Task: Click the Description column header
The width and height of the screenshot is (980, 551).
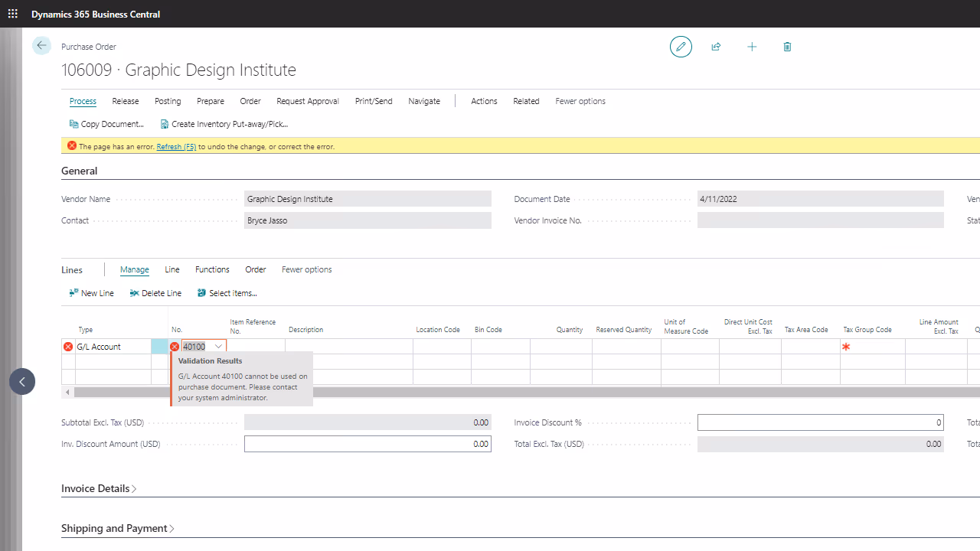Action: [306, 330]
